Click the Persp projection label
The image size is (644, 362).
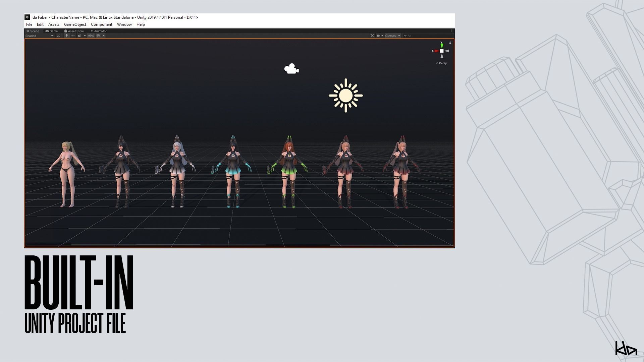442,63
